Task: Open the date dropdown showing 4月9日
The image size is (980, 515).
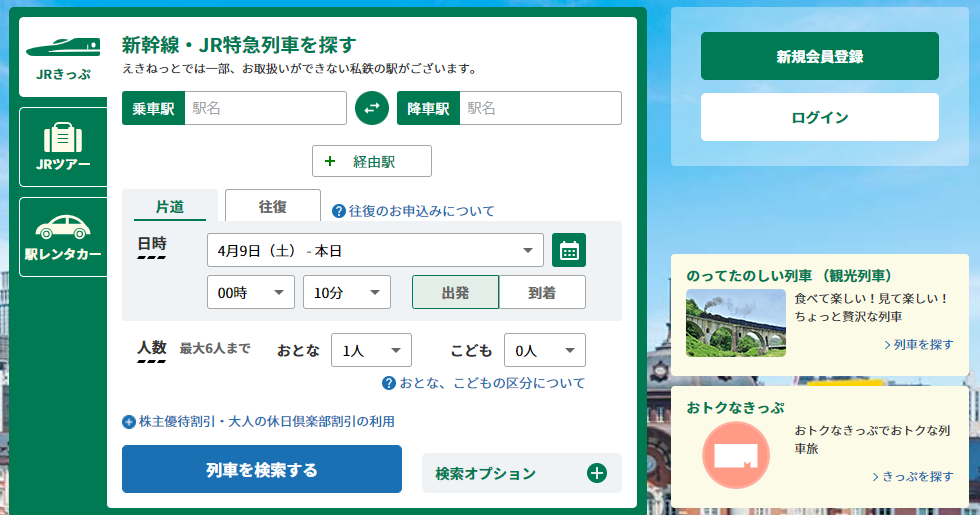Action: pyautogui.click(x=375, y=251)
